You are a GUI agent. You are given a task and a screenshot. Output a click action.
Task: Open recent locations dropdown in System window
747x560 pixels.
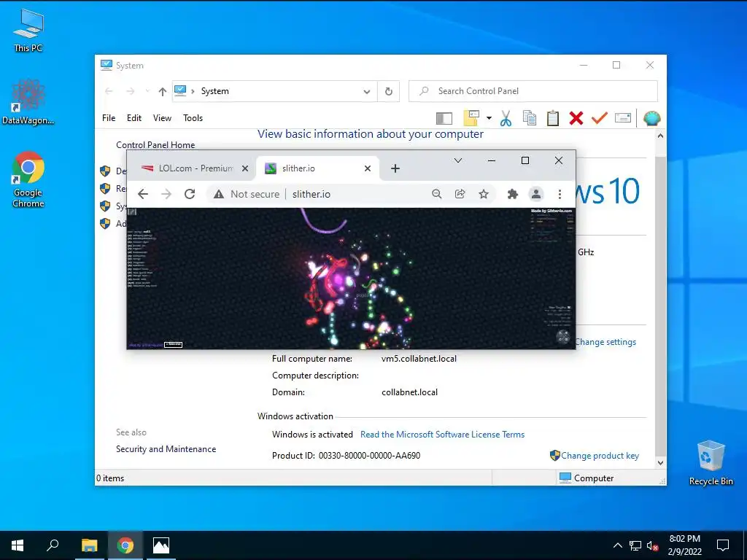(147, 91)
